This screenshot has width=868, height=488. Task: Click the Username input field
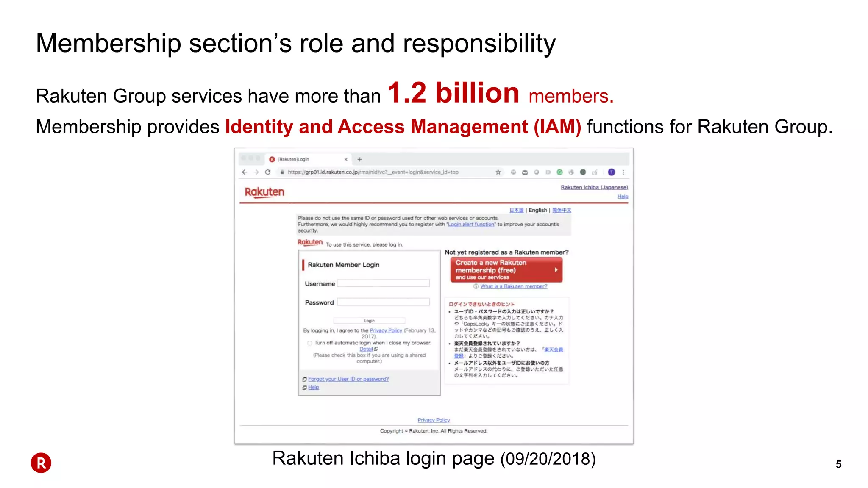coord(383,283)
